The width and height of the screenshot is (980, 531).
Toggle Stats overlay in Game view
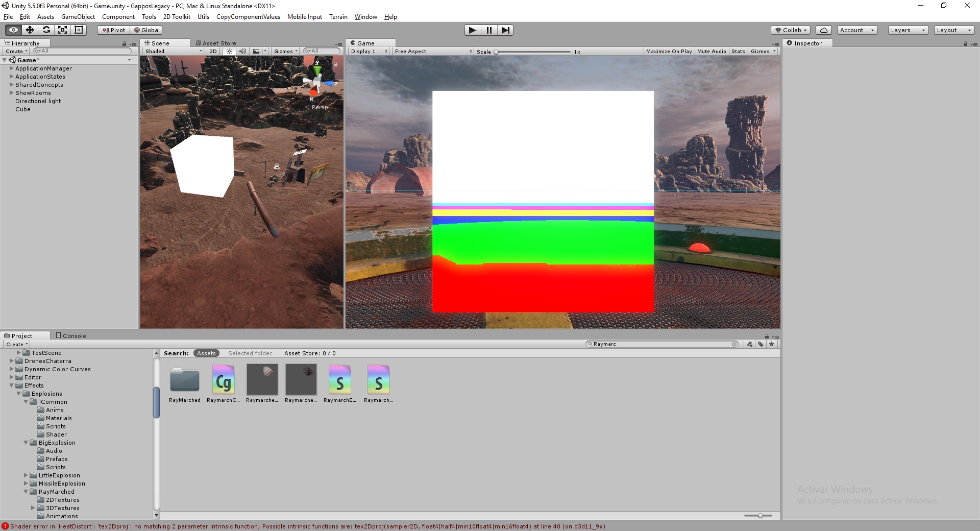(738, 52)
